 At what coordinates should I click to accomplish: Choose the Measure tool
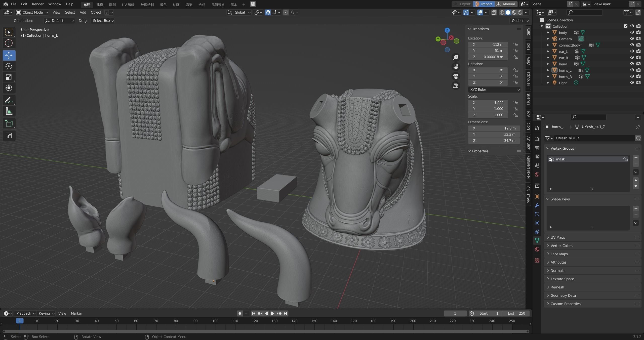(x=9, y=111)
